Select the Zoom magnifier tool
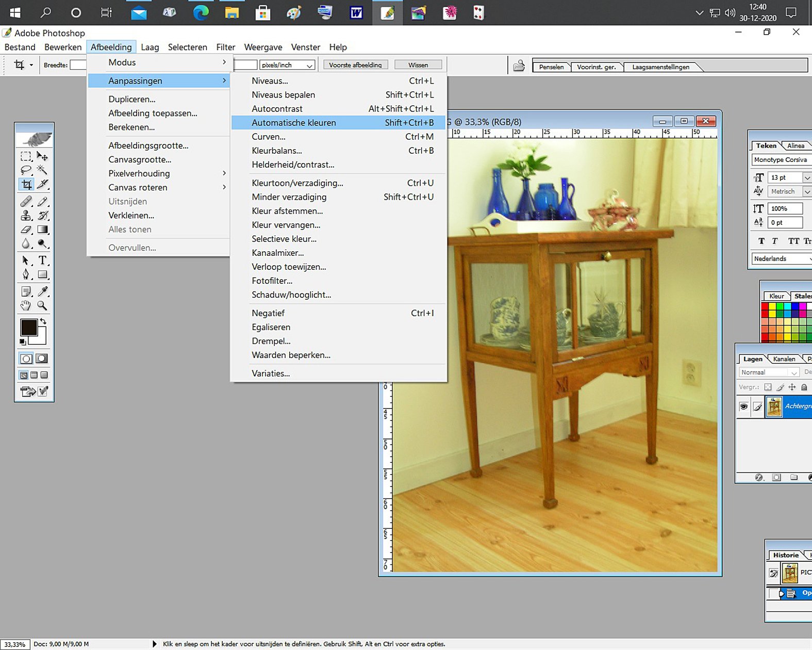Image resolution: width=812 pixels, height=650 pixels. pyautogui.click(x=43, y=305)
